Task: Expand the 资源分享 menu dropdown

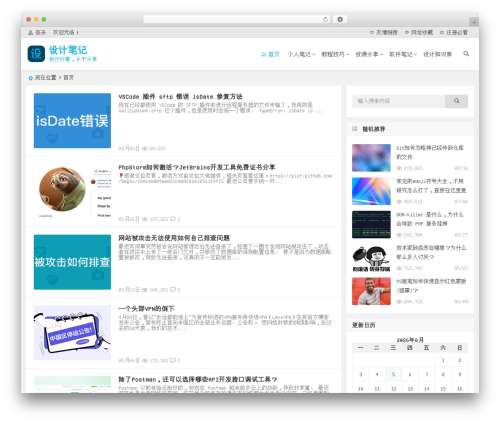Action: tap(369, 54)
